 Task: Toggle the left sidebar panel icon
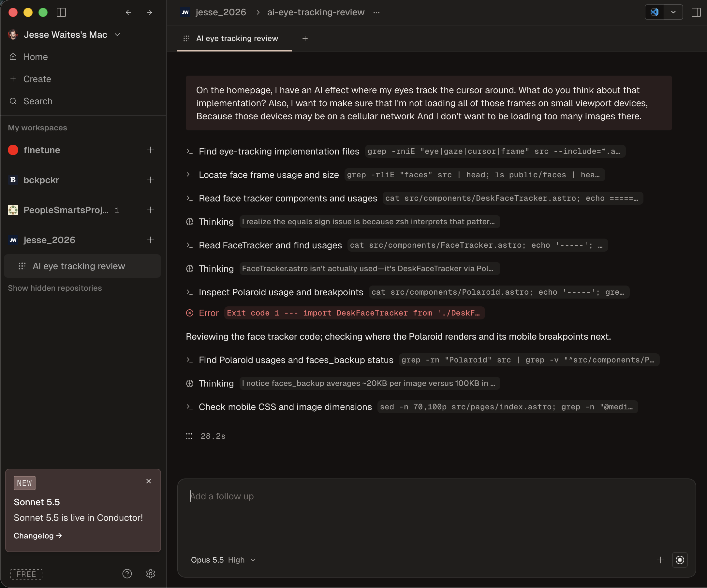tap(61, 12)
